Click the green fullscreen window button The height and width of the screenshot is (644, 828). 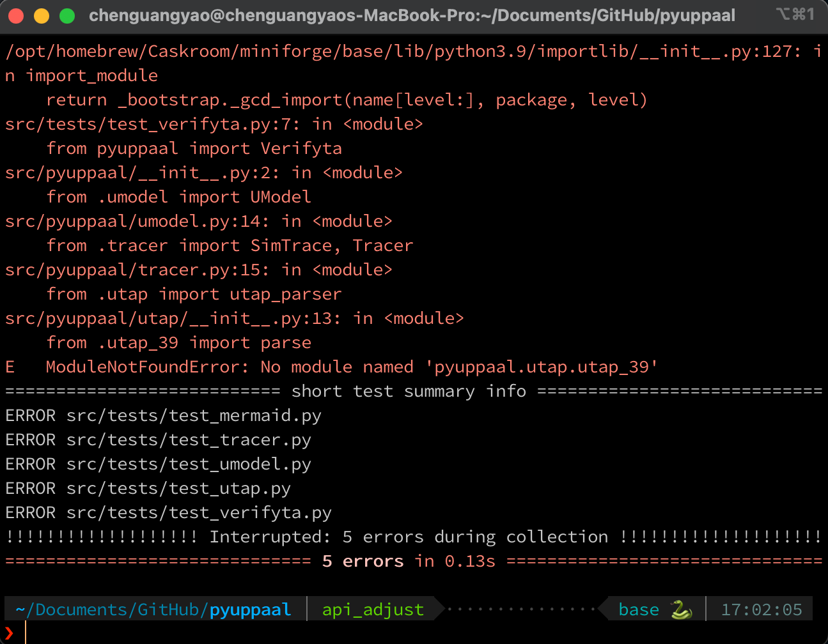pos(67,16)
